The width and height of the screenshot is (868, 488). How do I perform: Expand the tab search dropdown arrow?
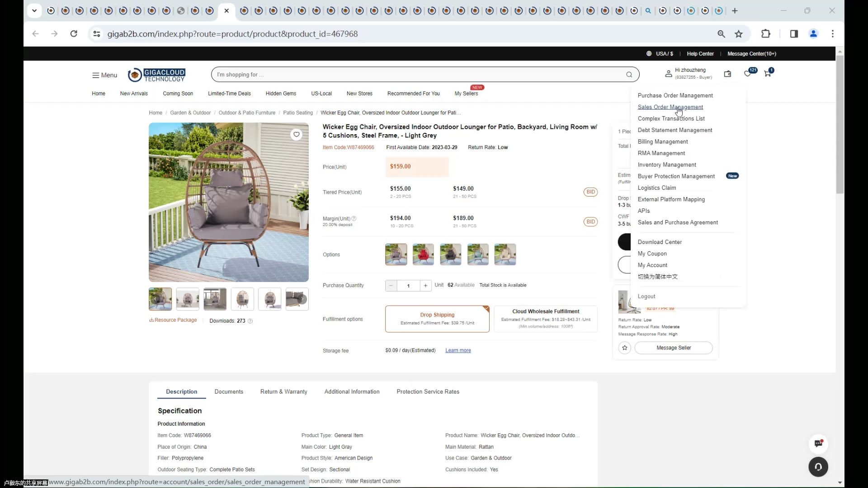(34, 10)
